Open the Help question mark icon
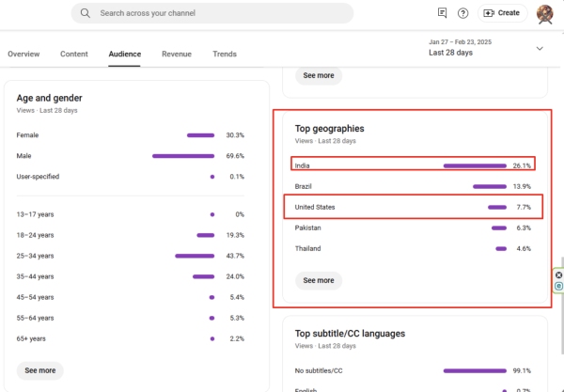 pyautogui.click(x=463, y=13)
